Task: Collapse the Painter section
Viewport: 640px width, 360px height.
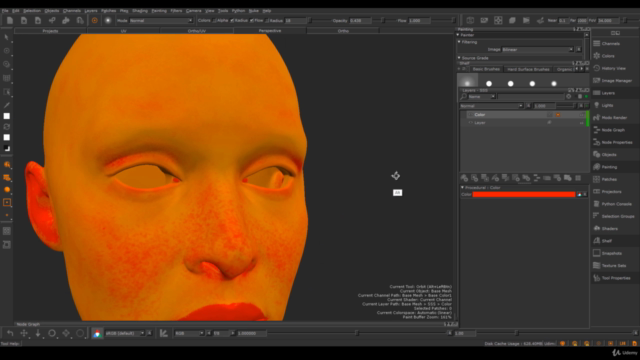Action: point(458,35)
